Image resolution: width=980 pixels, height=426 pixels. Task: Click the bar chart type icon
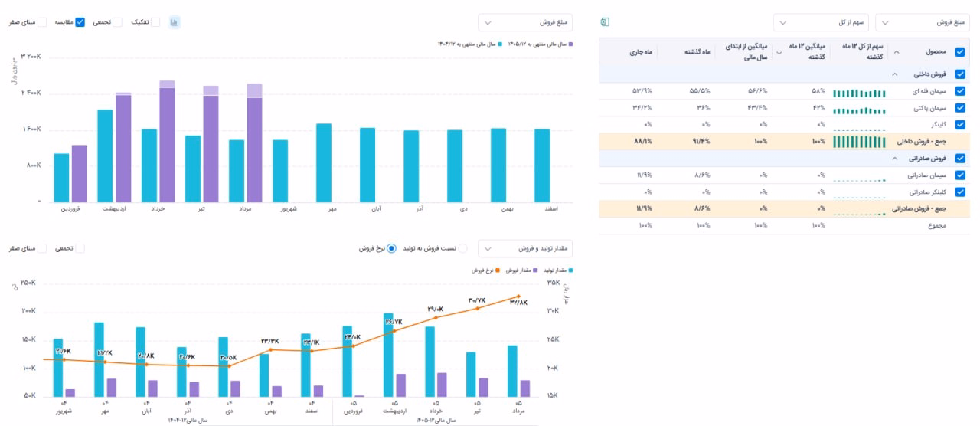click(175, 22)
